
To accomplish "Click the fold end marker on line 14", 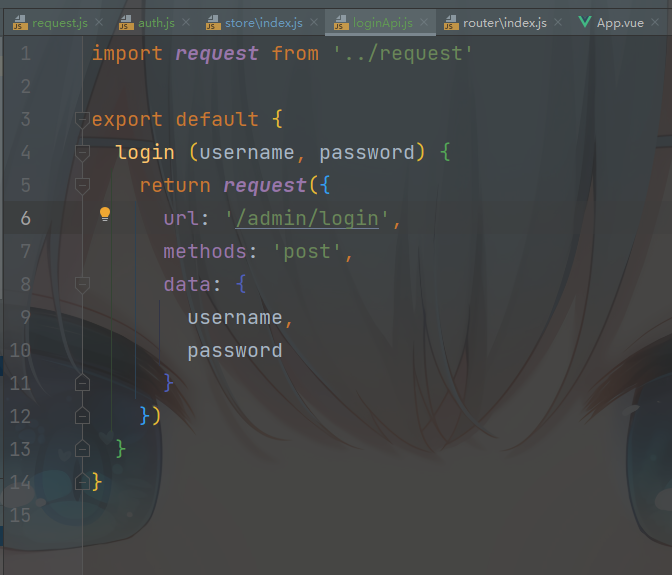I will click(x=82, y=482).
